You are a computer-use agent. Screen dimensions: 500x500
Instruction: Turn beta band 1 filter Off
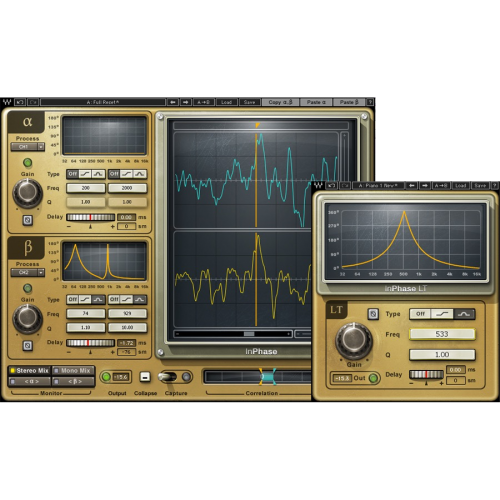(x=73, y=299)
